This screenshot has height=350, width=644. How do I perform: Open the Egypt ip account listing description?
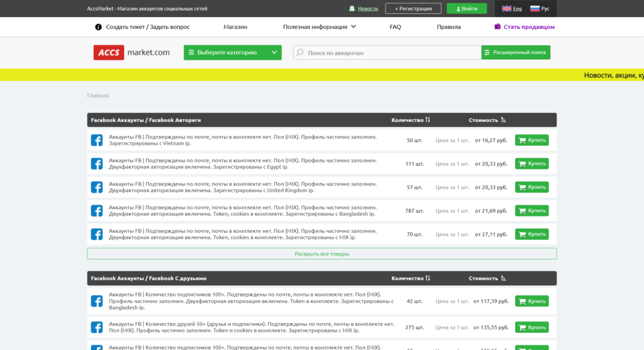(243, 164)
